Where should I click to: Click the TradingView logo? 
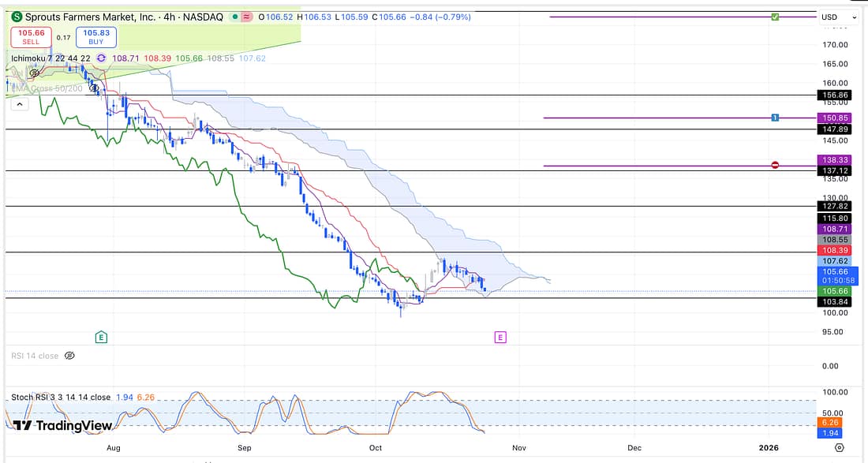(63, 425)
